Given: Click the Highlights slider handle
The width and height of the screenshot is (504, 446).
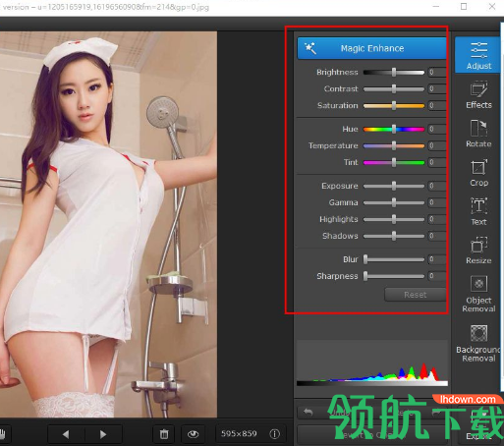Looking at the screenshot, I should point(394,219).
